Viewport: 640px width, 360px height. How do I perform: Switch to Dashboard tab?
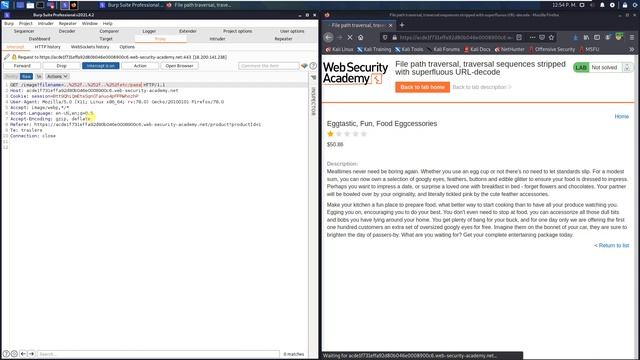[x=39, y=39]
